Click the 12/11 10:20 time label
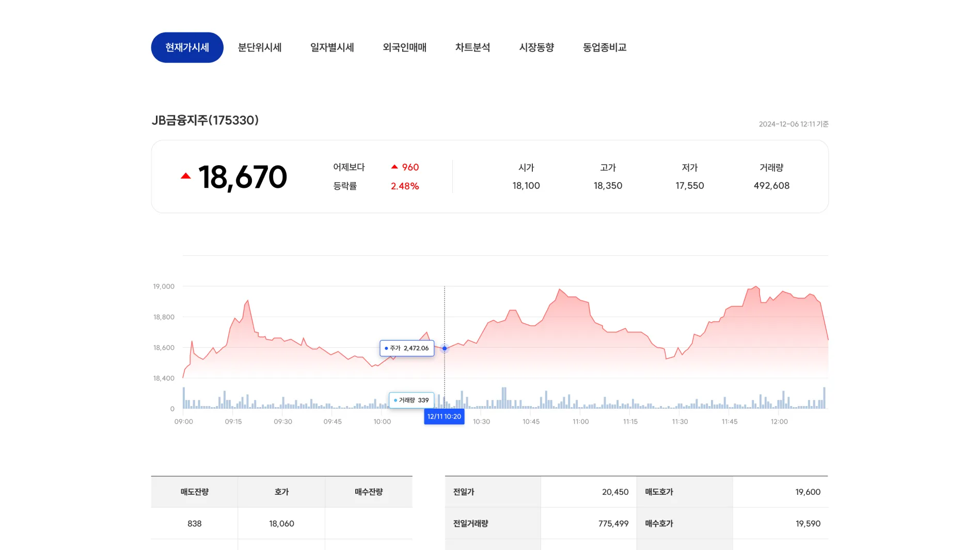Image resolution: width=980 pixels, height=550 pixels. coord(444,416)
